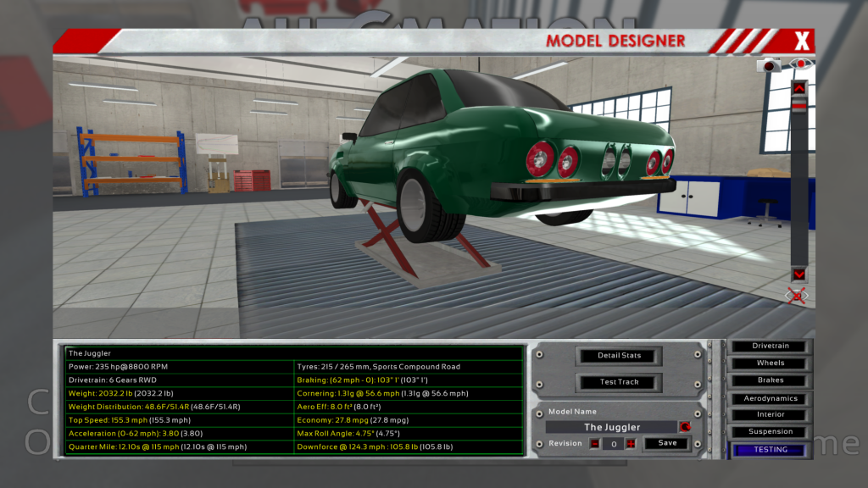This screenshot has width=868, height=488.
Task: Open the Brakes tab
Action: pos(770,380)
